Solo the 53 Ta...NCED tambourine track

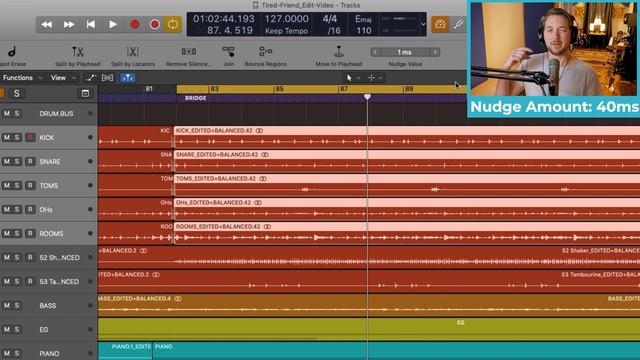click(17, 281)
